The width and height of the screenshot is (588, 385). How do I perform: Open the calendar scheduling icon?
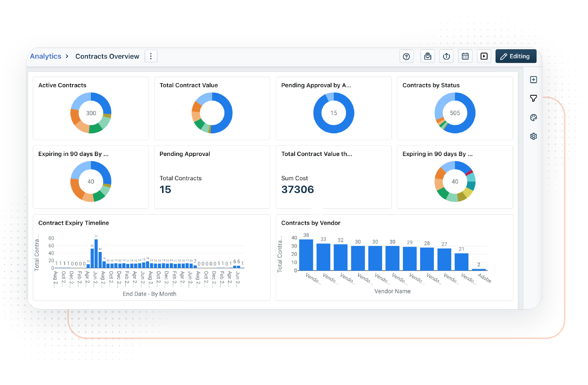465,56
